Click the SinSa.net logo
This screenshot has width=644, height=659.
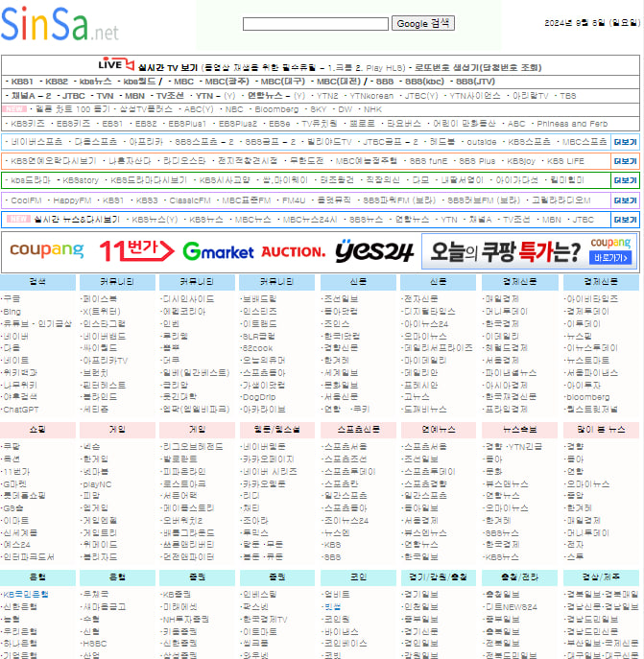60,24
